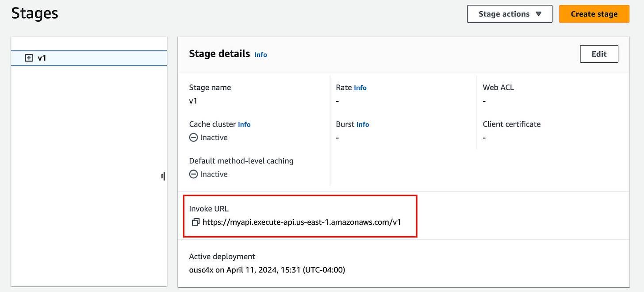Click the Stages page heading
The width and height of the screenshot is (644, 292).
click(x=34, y=13)
